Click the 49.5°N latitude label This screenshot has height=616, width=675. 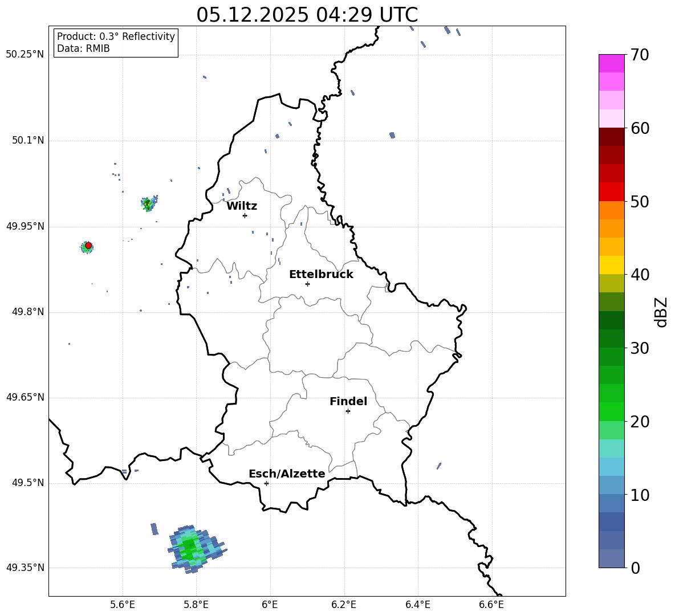click(x=28, y=483)
